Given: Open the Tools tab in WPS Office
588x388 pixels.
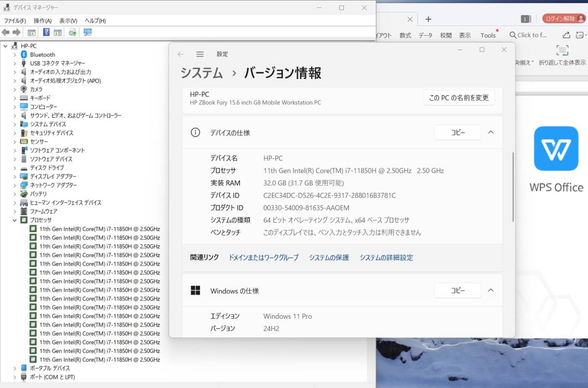Looking at the screenshot, I should pyautogui.click(x=488, y=35).
